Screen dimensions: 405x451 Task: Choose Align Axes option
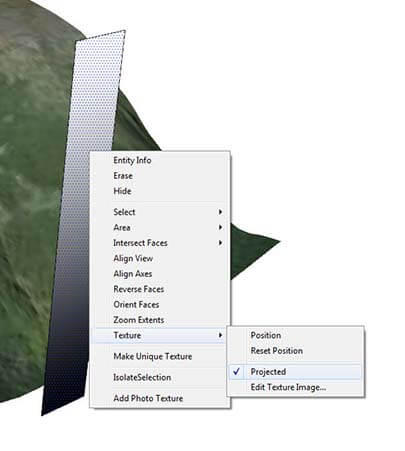point(133,274)
